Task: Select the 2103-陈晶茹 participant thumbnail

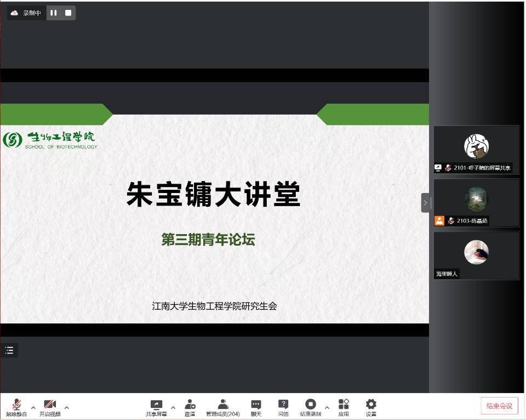Action: pos(476,202)
